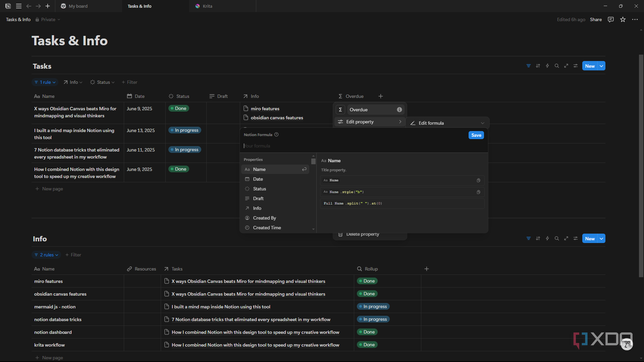Image resolution: width=644 pixels, height=362 pixels.
Task: Click the sort icon in Tasks toolbar
Action: [538, 66]
